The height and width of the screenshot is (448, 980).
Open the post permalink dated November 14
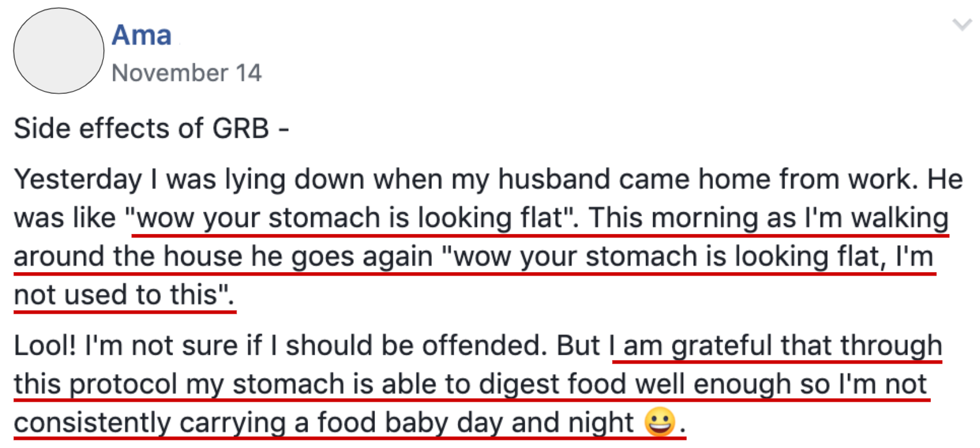tap(187, 73)
